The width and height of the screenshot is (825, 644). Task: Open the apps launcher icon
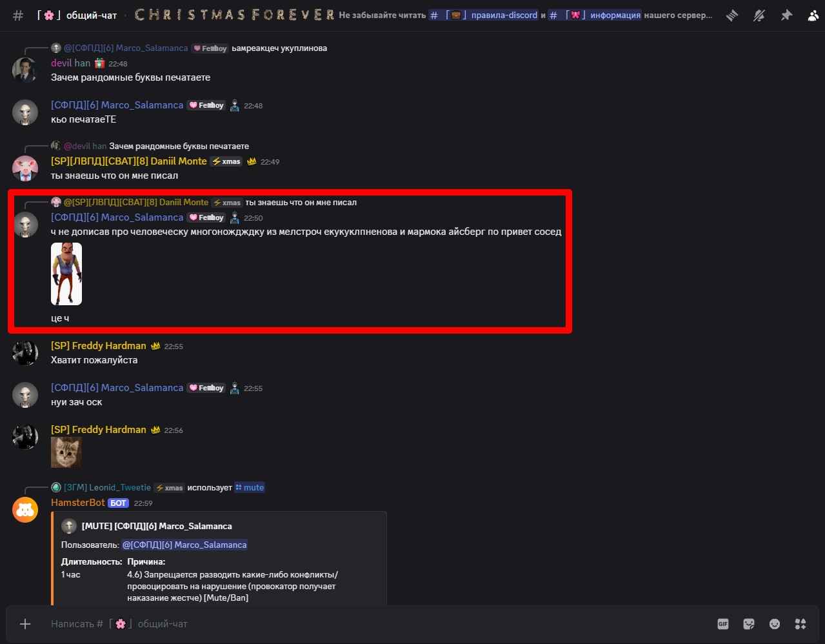(x=800, y=624)
